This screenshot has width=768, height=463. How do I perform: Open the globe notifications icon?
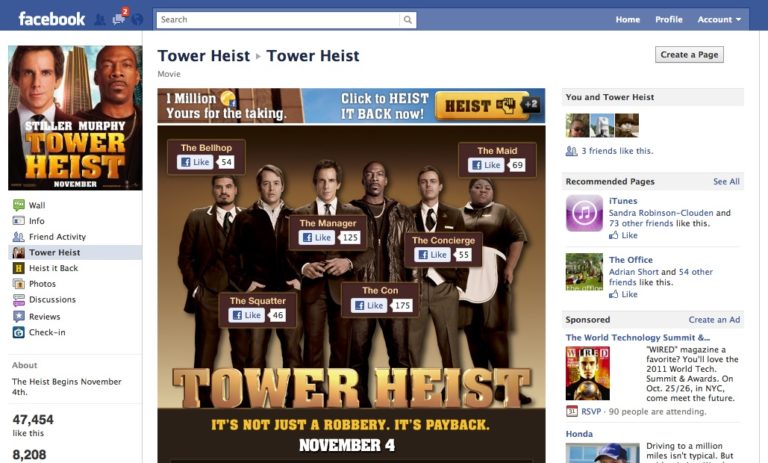pyautogui.click(x=138, y=20)
